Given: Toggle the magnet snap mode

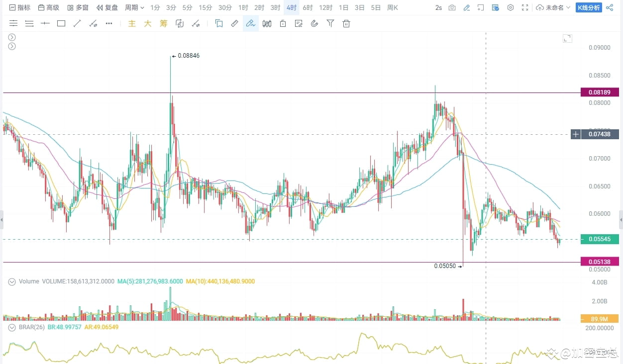Looking at the screenshot, I should [314, 23].
